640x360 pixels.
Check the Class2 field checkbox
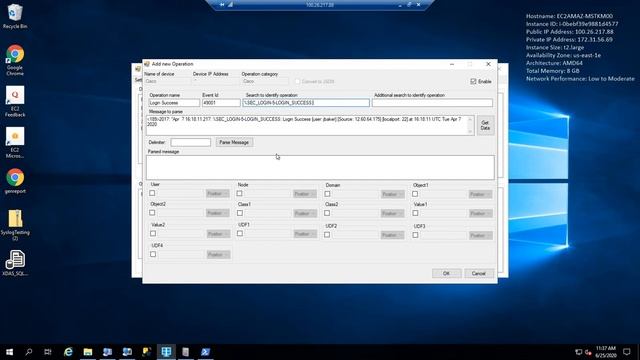pyautogui.click(x=327, y=213)
